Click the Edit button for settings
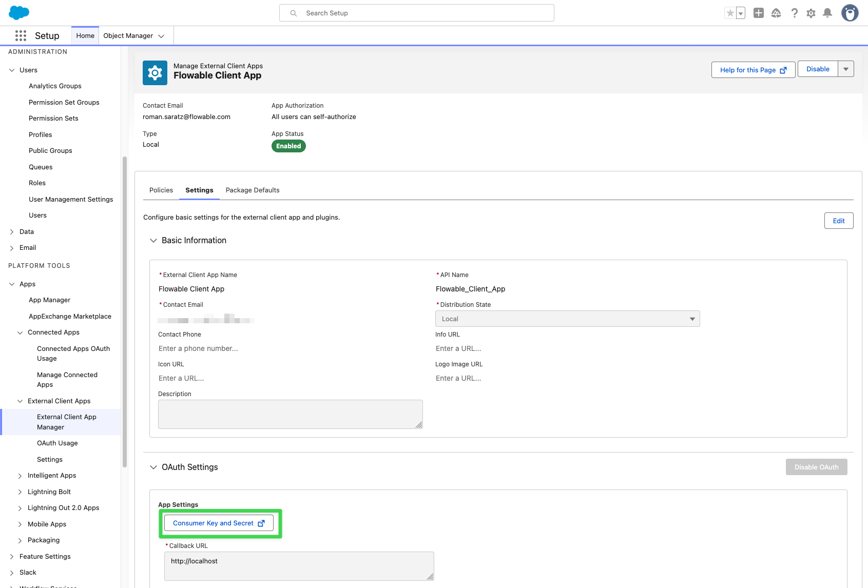 tap(838, 221)
